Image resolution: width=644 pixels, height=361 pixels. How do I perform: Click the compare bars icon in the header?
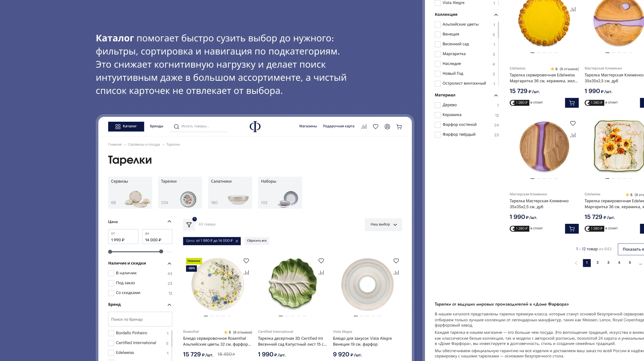point(364,127)
